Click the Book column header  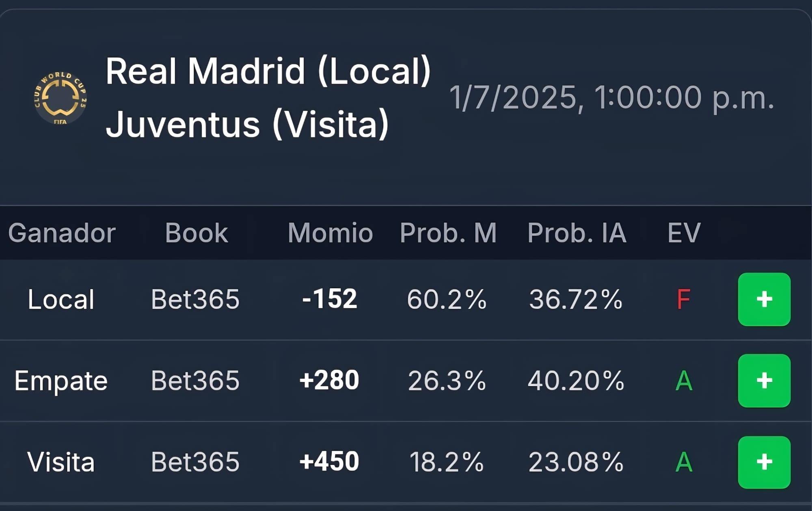click(x=197, y=233)
